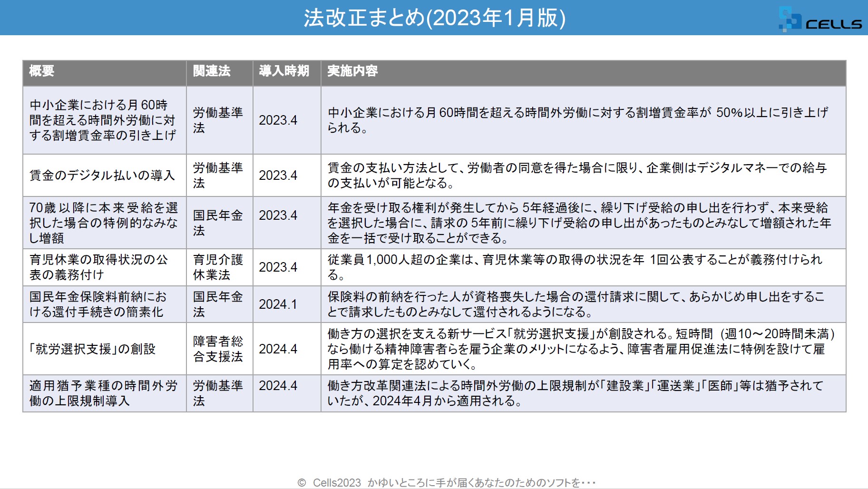
Task: Click the 概要 column header
Action: [105, 73]
